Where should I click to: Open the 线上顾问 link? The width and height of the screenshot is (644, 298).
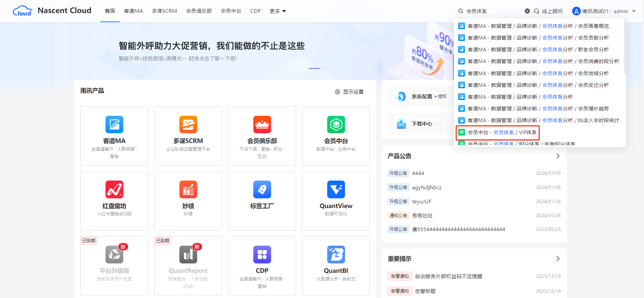point(548,11)
